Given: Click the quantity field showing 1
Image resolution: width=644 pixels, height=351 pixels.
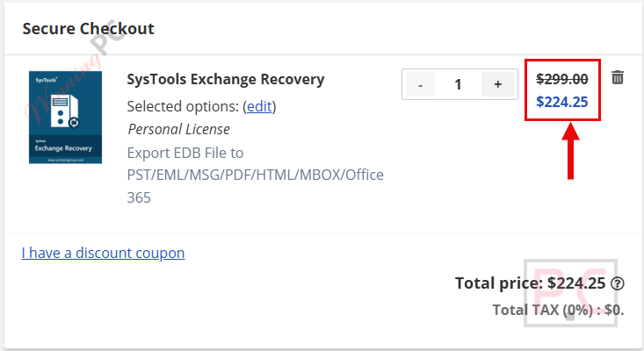Looking at the screenshot, I should (x=458, y=84).
